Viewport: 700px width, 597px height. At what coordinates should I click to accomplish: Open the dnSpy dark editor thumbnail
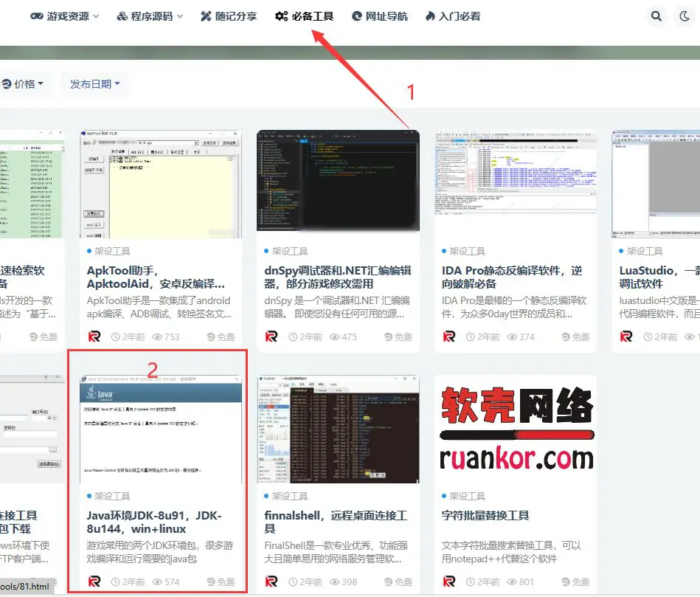tap(338, 181)
